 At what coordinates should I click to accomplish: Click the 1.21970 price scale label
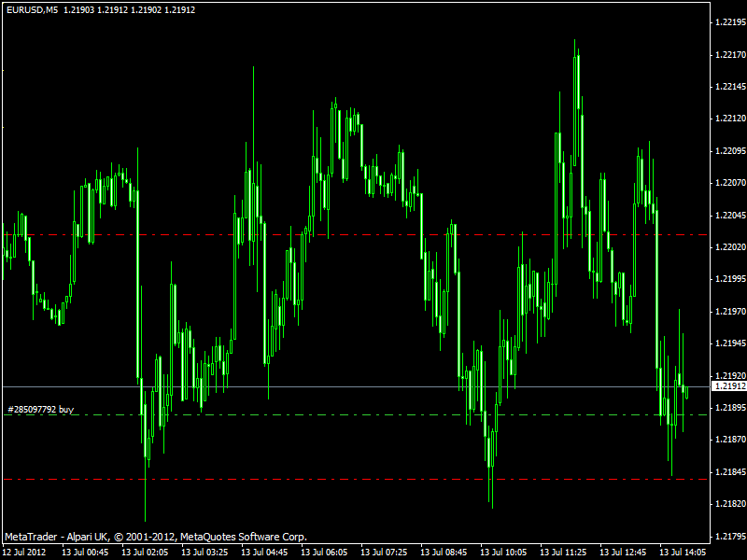(x=731, y=312)
